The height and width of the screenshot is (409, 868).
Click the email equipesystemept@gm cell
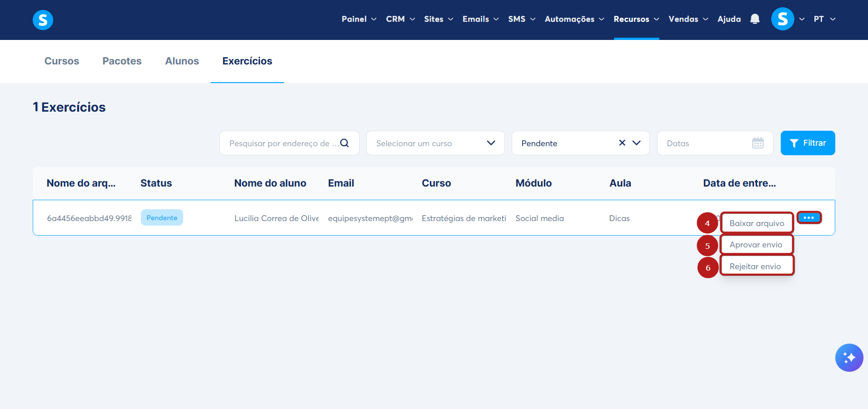tap(370, 218)
